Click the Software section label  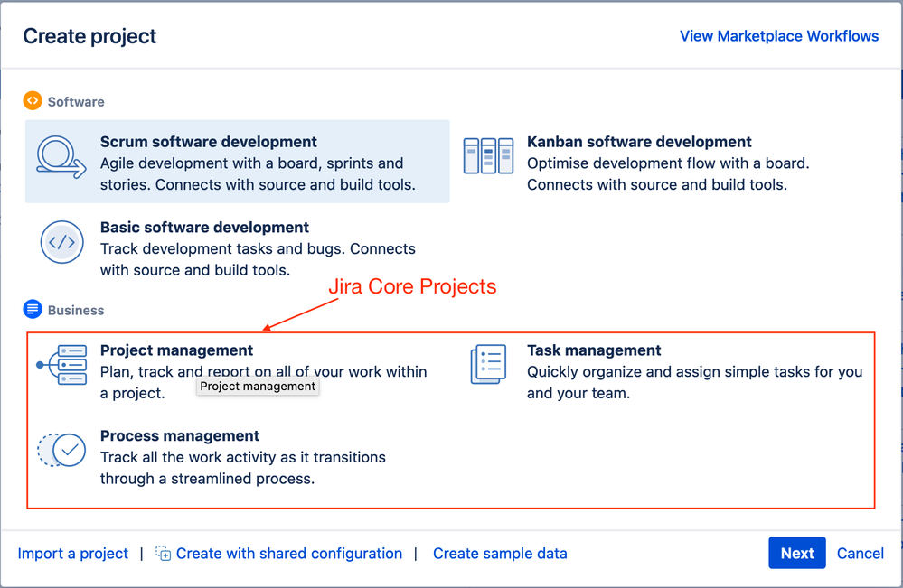(x=76, y=102)
